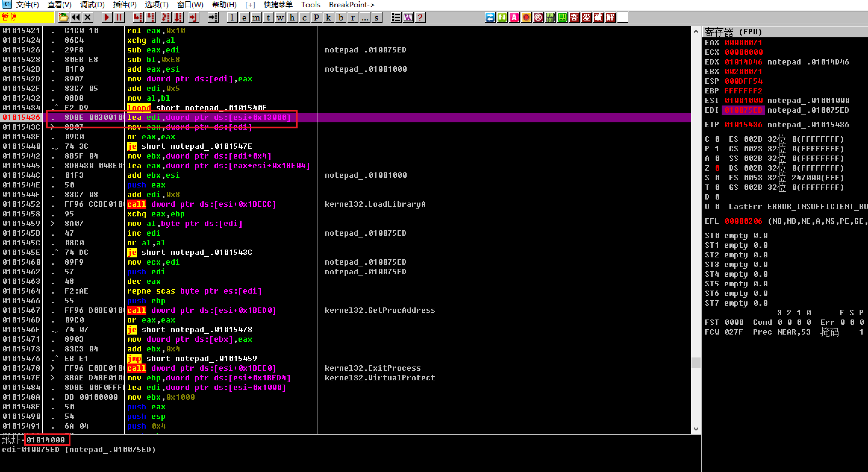Toggle the Z flag value in registers
Viewport: 868px width, 472px height.
(x=717, y=168)
